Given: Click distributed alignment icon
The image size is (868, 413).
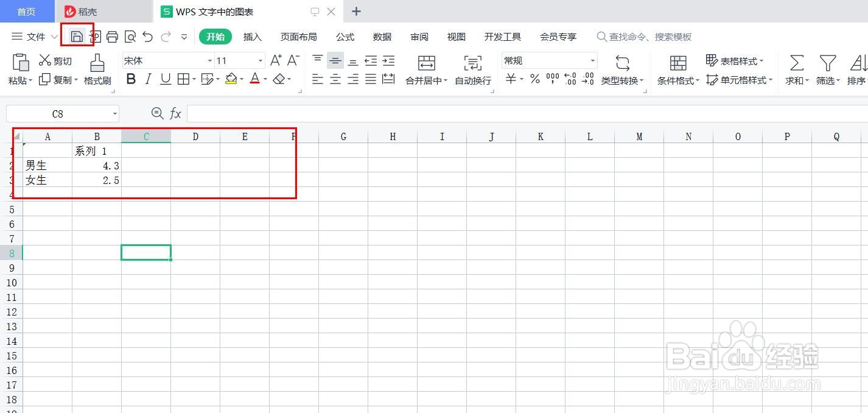Looking at the screenshot, I should (x=388, y=79).
